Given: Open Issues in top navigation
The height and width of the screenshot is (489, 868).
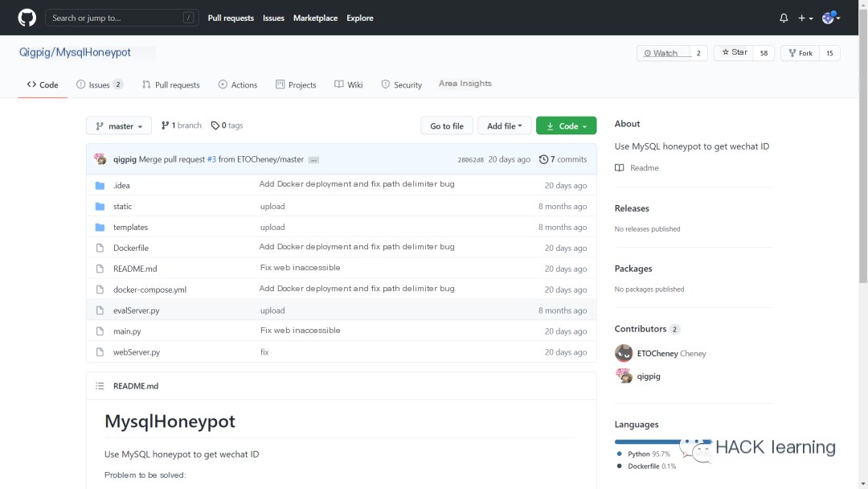Looking at the screenshot, I should (273, 18).
